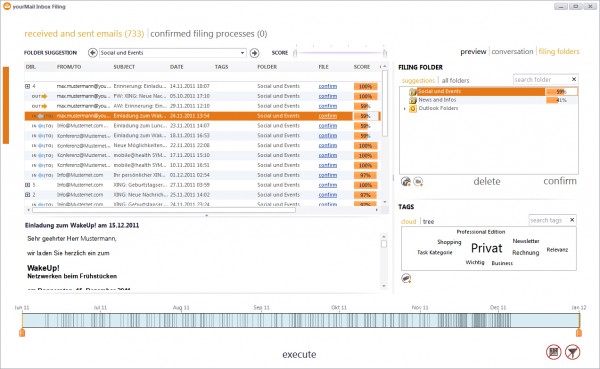This screenshot has height=369, width=600.
Task: Clear the search folder field
Action: point(574,79)
